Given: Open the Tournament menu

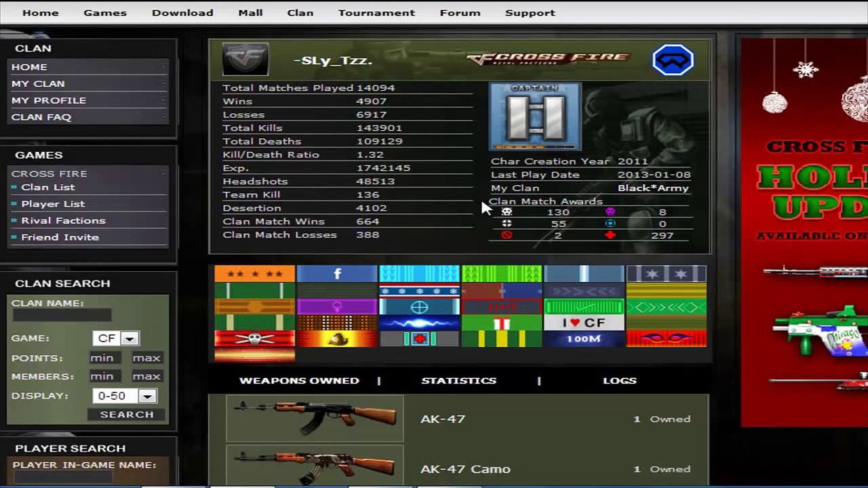Looking at the screenshot, I should (376, 13).
